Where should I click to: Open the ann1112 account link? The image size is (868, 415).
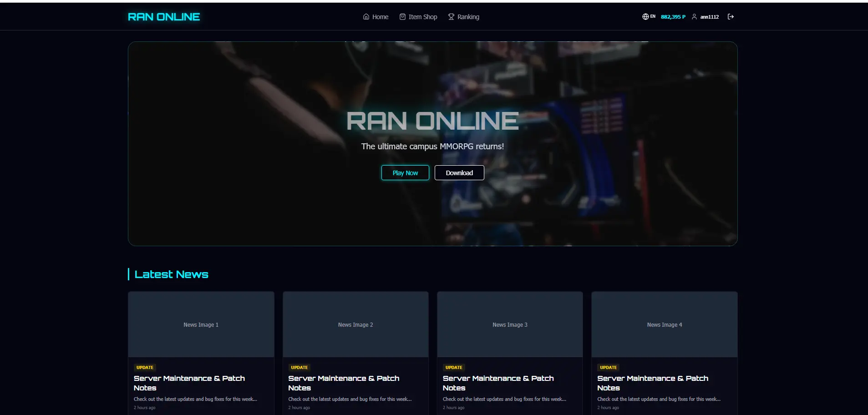710,17
